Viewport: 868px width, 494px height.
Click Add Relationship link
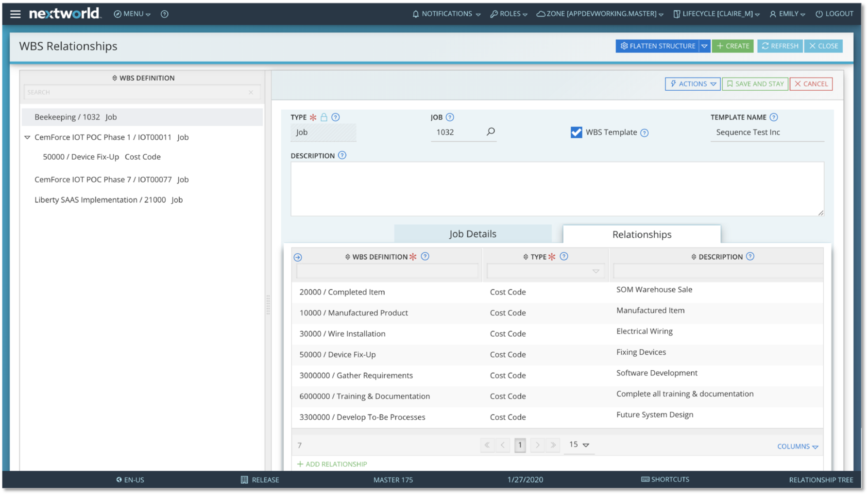tap(332, 464)
